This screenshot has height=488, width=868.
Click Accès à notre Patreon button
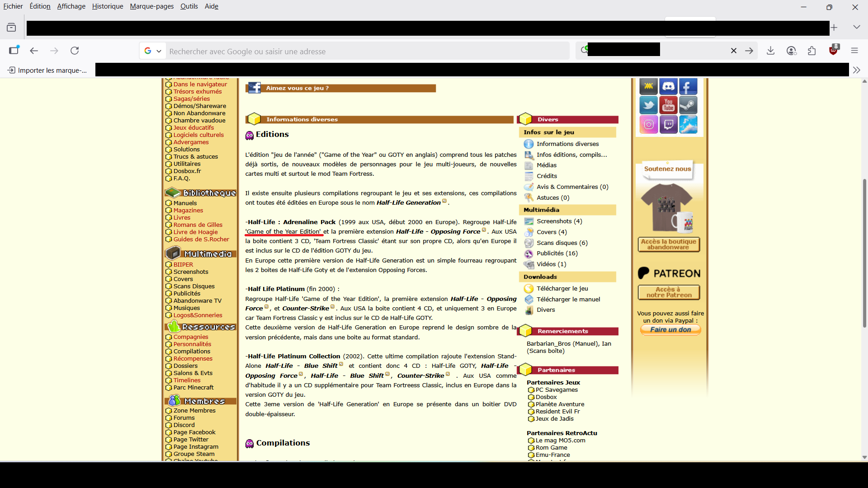pyautogui.click(x=669, y=292)
